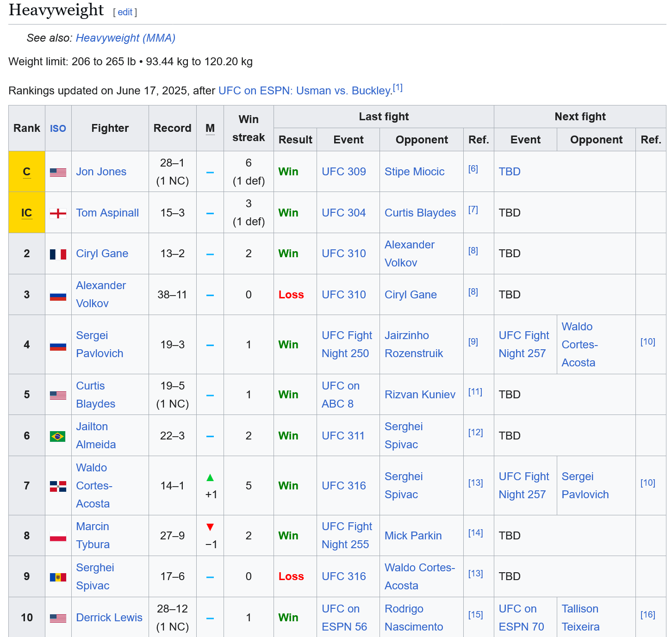This screenshot has height=637, width=672.
Task: Open Ciryl Gane fighter link in Fighter column
Action: (x=102, y=254)
